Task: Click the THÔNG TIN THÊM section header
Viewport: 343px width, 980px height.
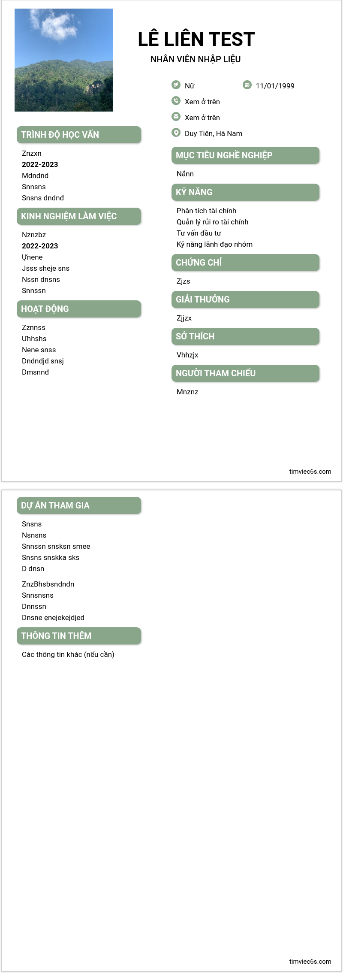Action: [79, 636]
